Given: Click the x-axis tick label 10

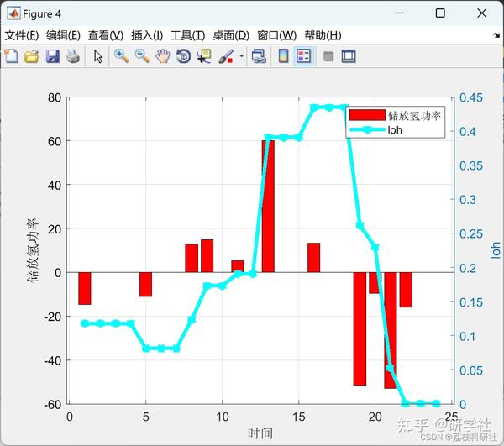Looking at the screenshot, I should click(222, 417).
